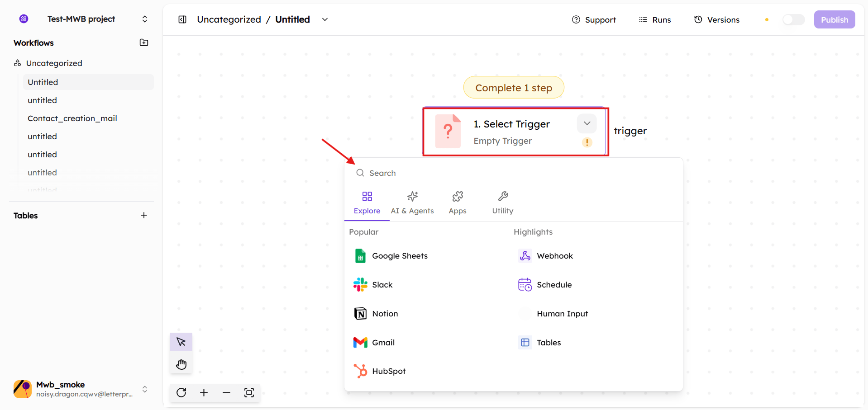Click the zoom out minus icon
This screenshot has height=410, width=868.
coord(226,392)
